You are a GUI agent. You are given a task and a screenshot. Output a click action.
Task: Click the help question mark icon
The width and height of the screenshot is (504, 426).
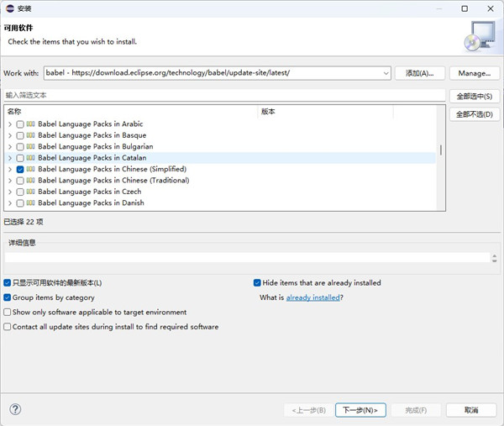tap(15, 409)
